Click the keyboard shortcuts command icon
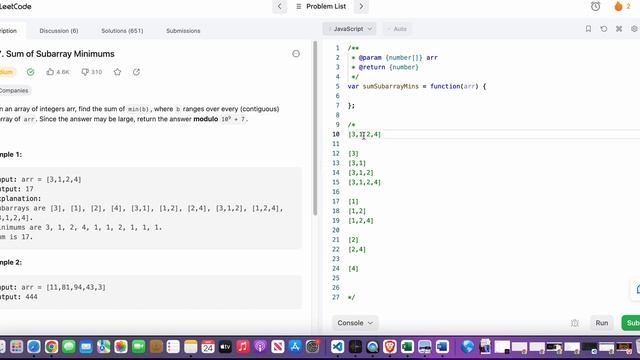The image size is (640, 360). click(619, 29)
